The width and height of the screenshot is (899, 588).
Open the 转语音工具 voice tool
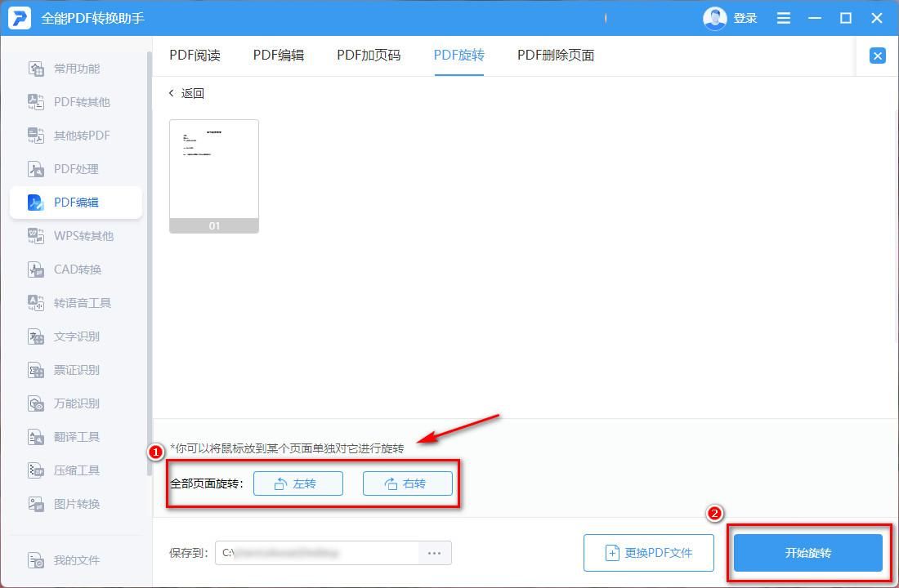point(78,303)
